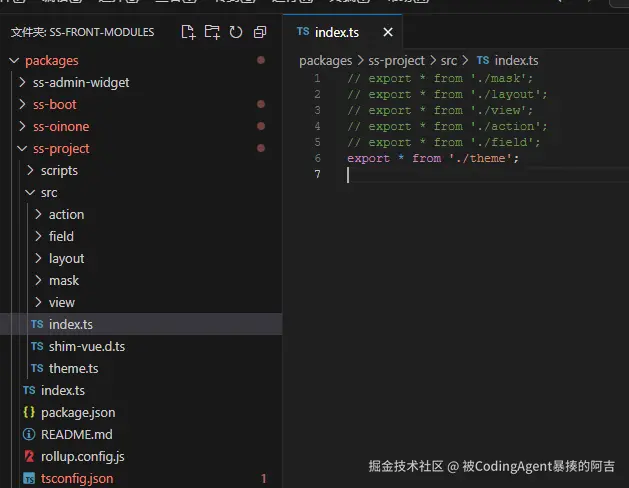Screen dimensions: 629x488
Task: Click the TS icon beside shim-vue.d.ts
Action: click(x=37, y=346)
